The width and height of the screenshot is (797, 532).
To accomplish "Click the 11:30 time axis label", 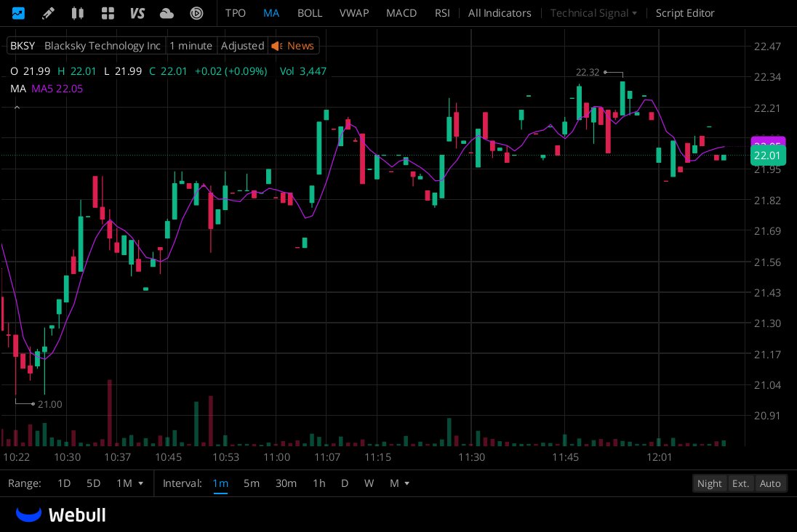I will click(x=471, y=457).
